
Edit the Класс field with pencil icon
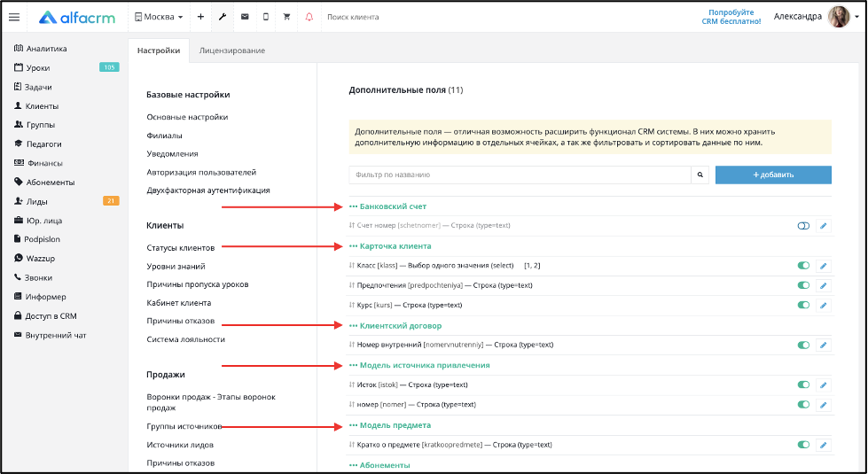point(823,266)
